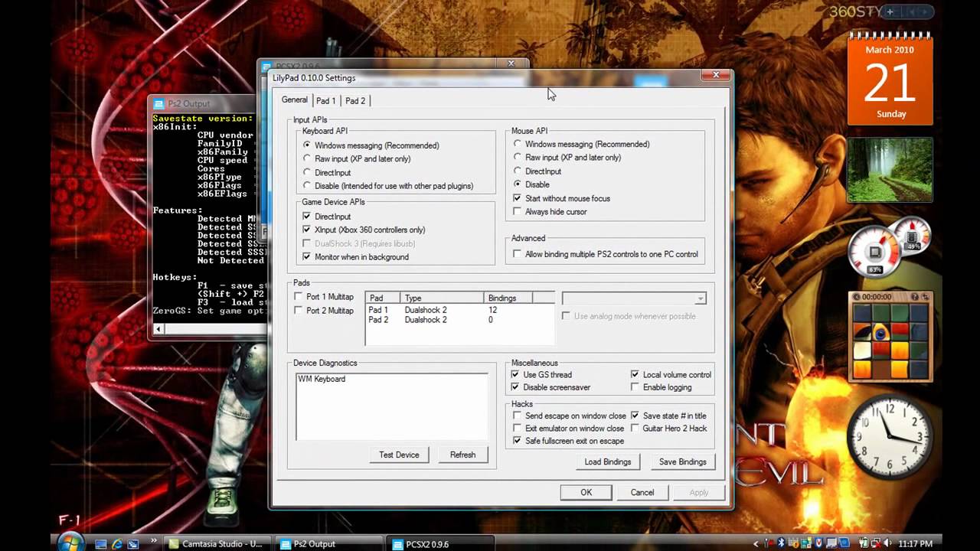The image size is (980, 551).
Task: Click the Bluetooth tray icon
Action: click(782, 544)
